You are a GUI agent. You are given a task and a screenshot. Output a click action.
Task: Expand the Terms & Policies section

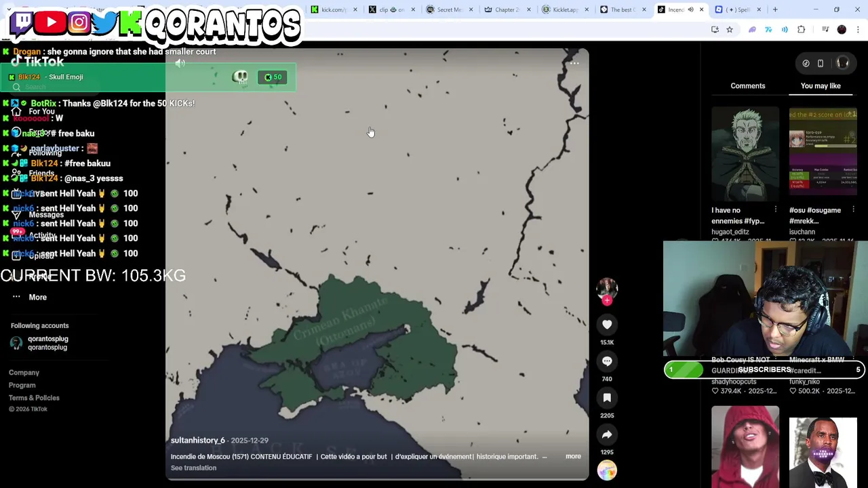(34, 398)
